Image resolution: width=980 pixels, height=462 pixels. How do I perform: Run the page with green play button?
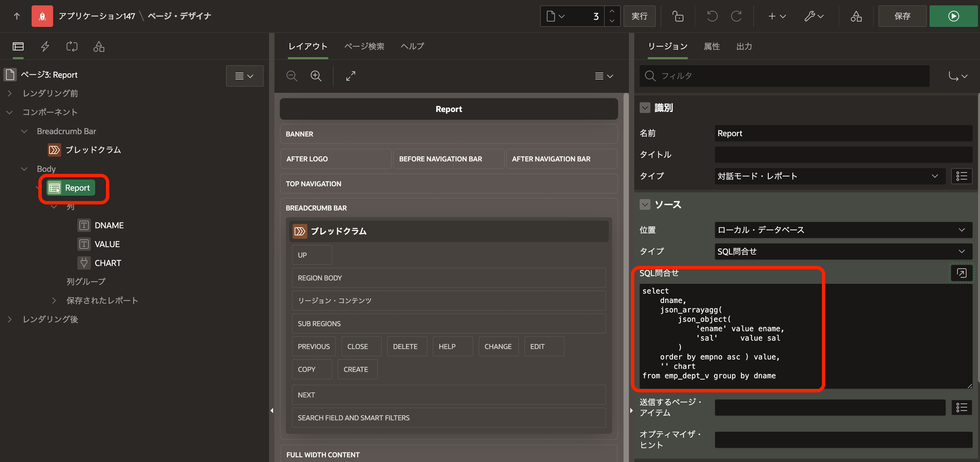click(x=953, y=16)
